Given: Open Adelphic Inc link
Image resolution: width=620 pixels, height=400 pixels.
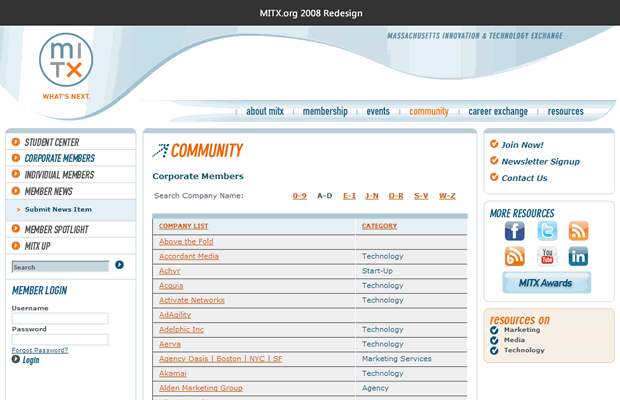Looking at the screenshot, I should pos(181,329).
